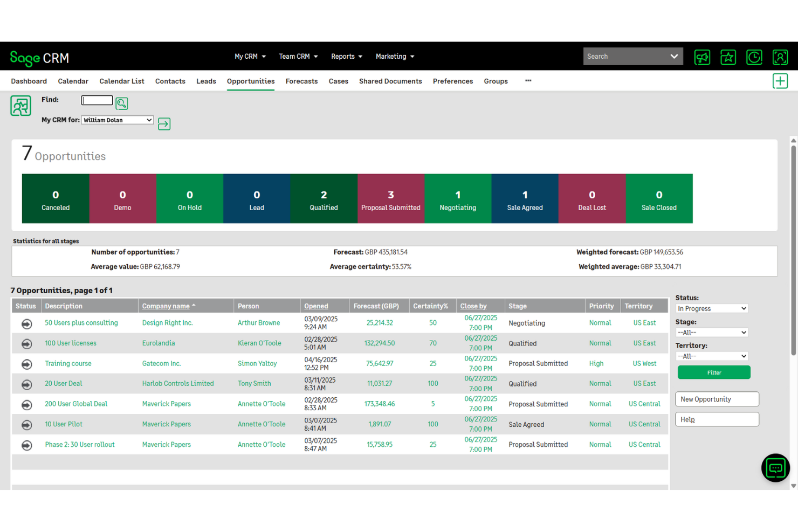Open the Territory filter dropdown
Viewport: 798px width, 532px height.
[x=712, y=356]
